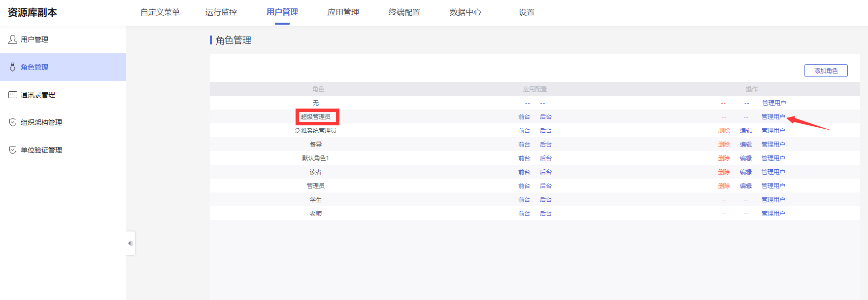Click 前台 for the 泛雅系统管理员 role
868x300 pixels.
coord(524,131)
